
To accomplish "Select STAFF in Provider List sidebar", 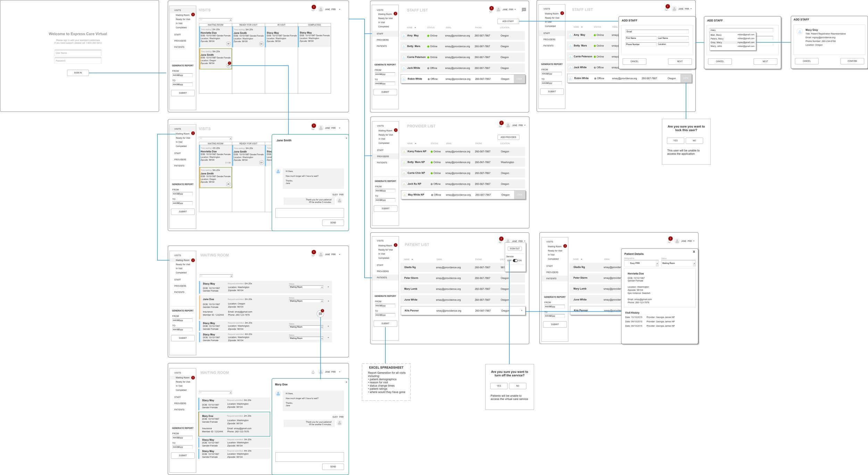I will click(x=380, y=150).
